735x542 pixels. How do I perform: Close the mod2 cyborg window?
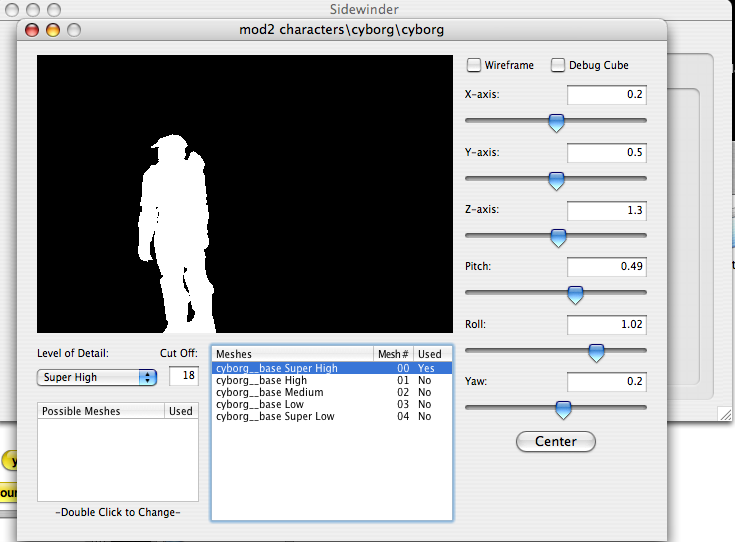[32, 30]
